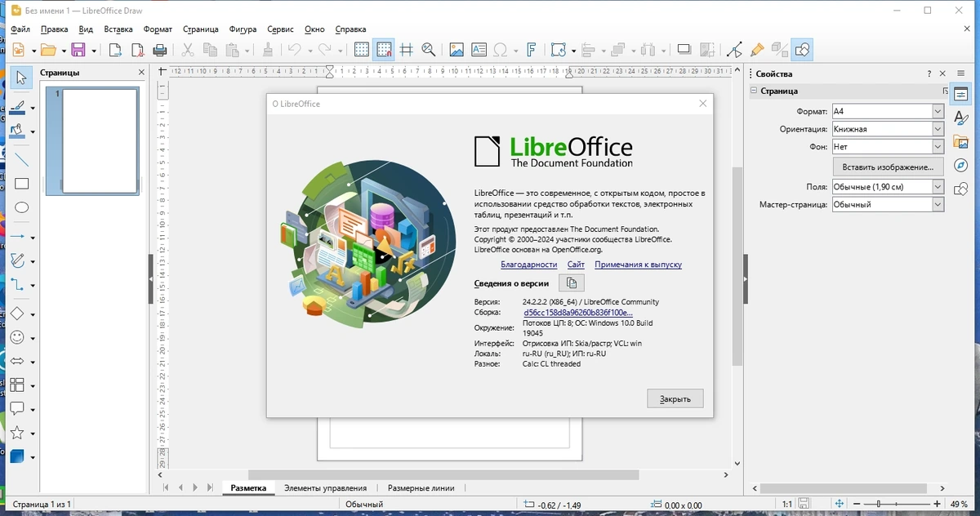The image size is (980, 516).
Task: Open the Zoom & Pan magnifier tool
Action: (429, 50)
